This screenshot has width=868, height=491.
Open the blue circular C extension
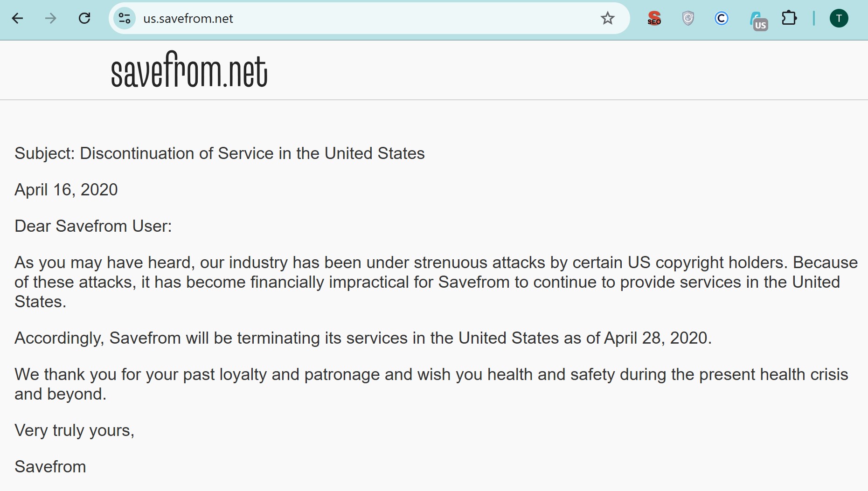point(721,19)
